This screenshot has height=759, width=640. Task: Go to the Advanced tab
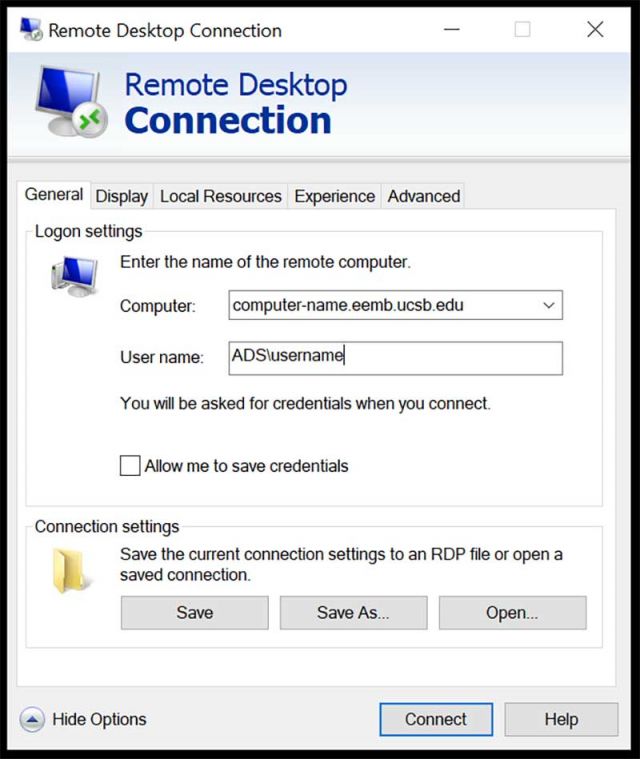coord(424,196)
